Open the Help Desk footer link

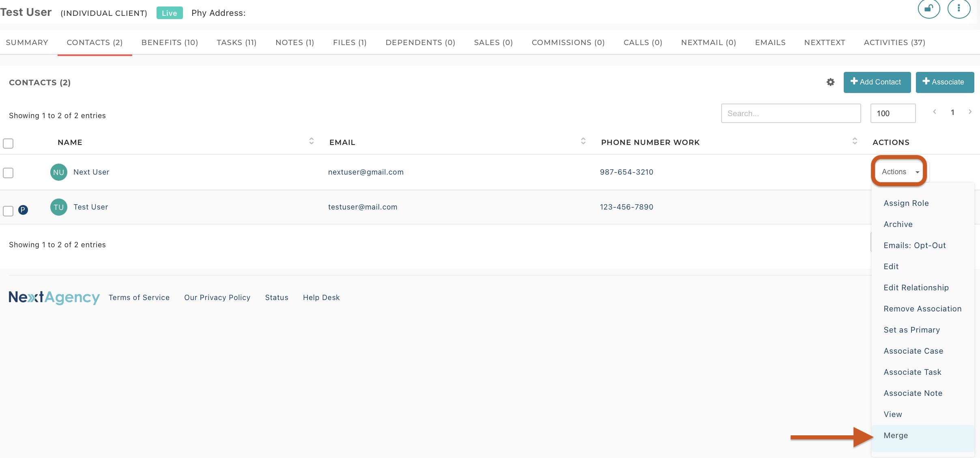coord(321,298)
